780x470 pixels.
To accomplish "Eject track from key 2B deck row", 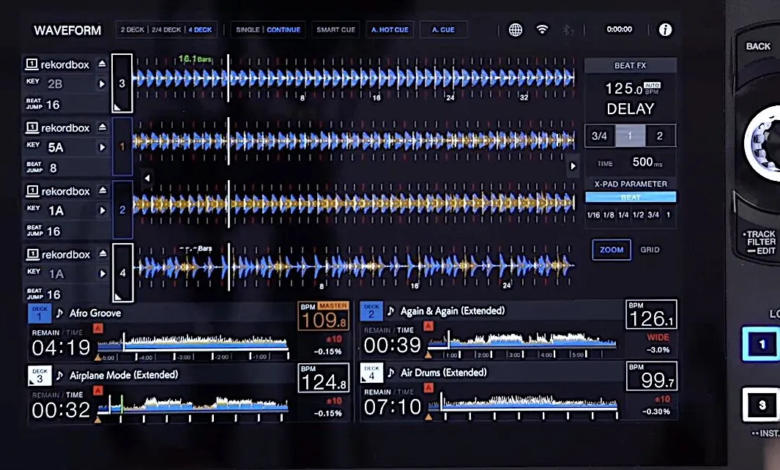I will pyautogui.click(x=102, y=64).
